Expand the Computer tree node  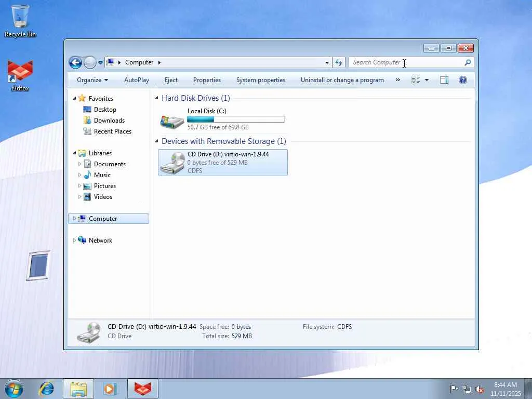pyautogui.click(x=74, y=219)
